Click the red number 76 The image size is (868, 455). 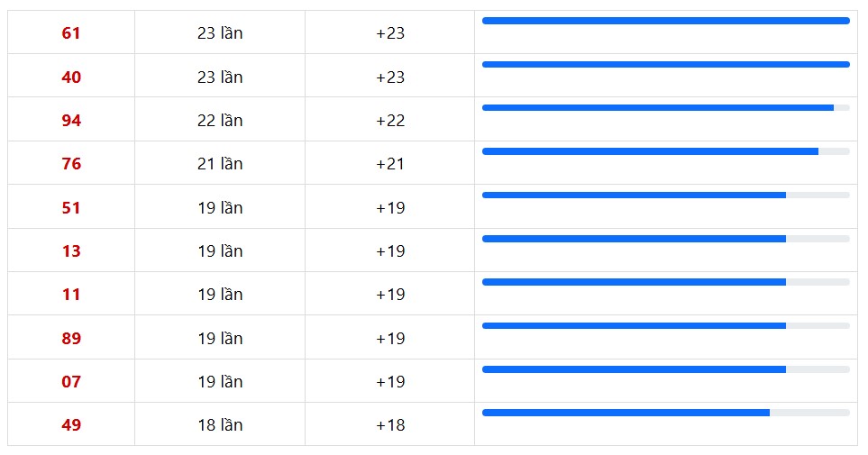[71, 164]
